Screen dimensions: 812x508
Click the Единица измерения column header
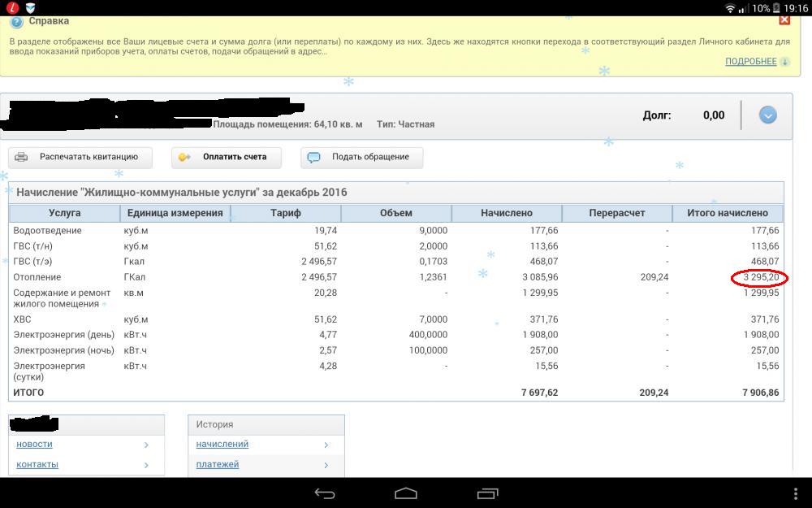pyautogui.click(x=175, y=213)
